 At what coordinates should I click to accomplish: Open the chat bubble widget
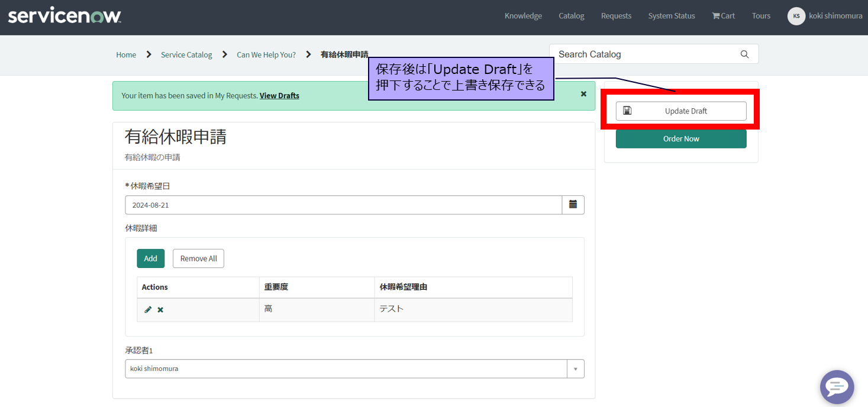pyautogui.click(x=837, y=387)
